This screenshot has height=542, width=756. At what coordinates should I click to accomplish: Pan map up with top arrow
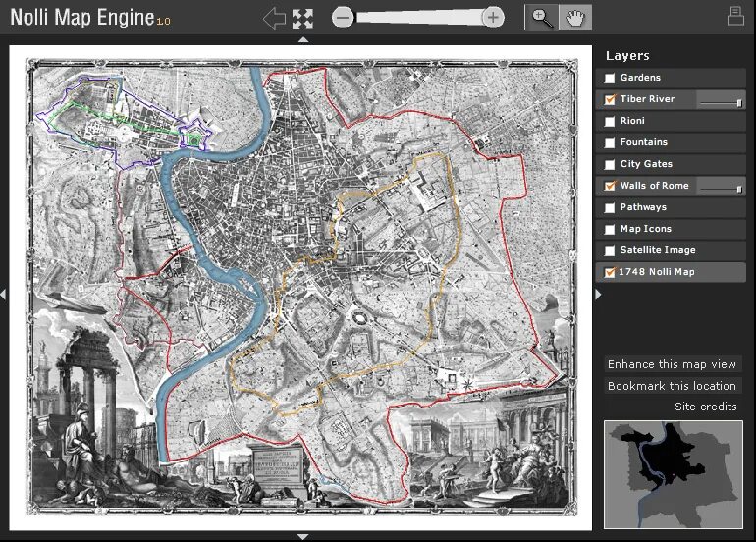[303, 40]
